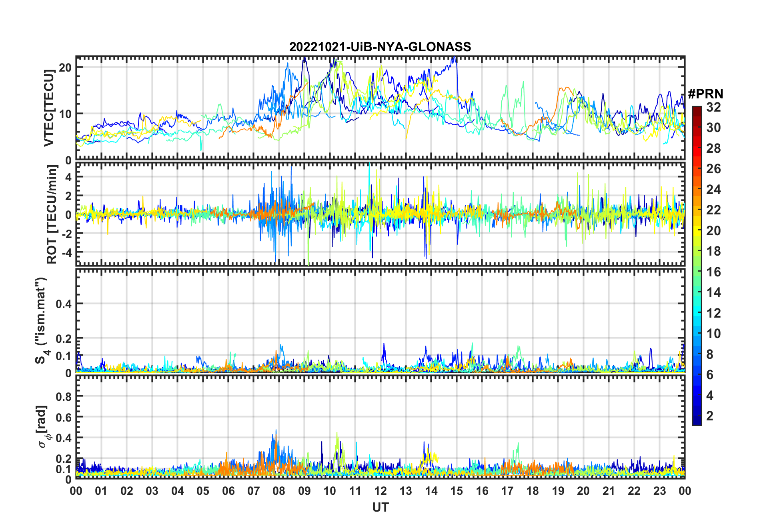Click colorbar tick label 8
761x532 pixels.
coord(710,354)
